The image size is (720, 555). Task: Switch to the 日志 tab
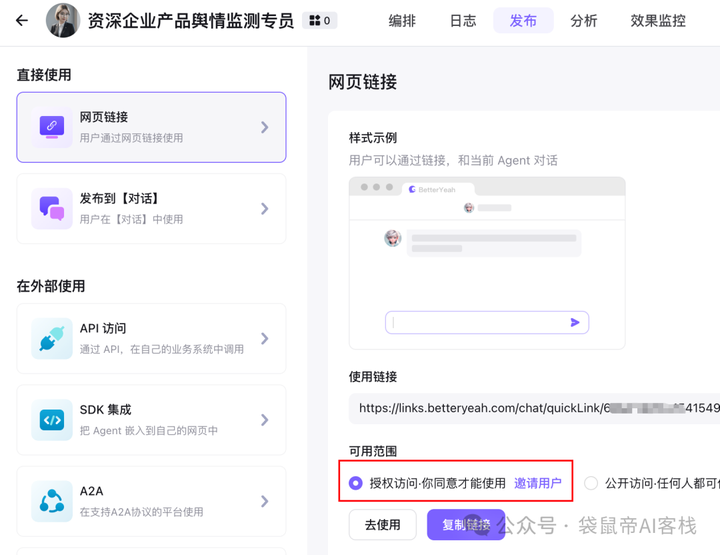(x=463, y=21)
